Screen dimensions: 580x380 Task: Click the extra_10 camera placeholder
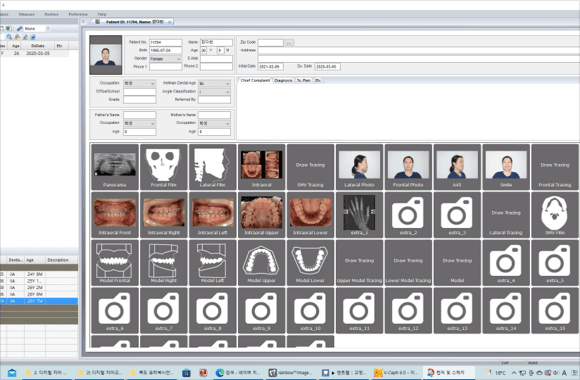tap(310, 310)
